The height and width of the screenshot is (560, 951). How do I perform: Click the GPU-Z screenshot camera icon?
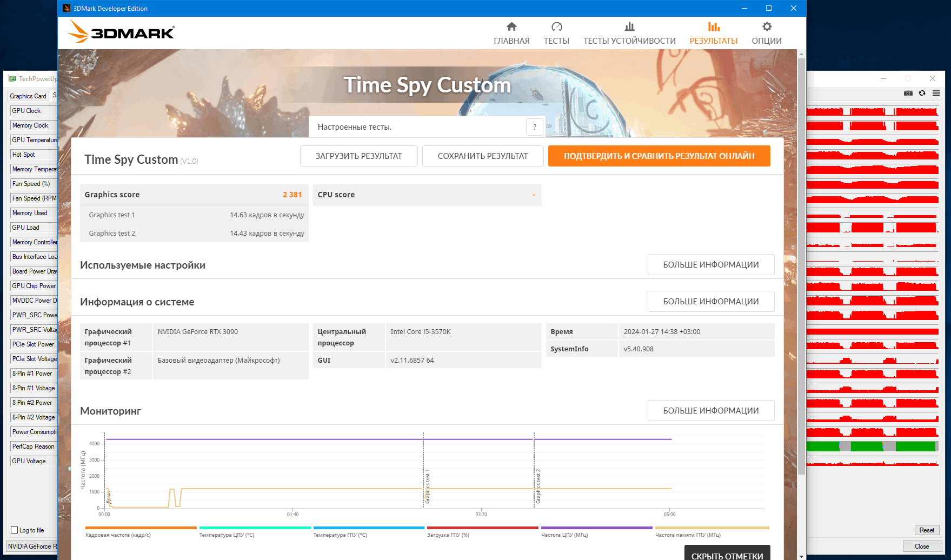point(908,93)
